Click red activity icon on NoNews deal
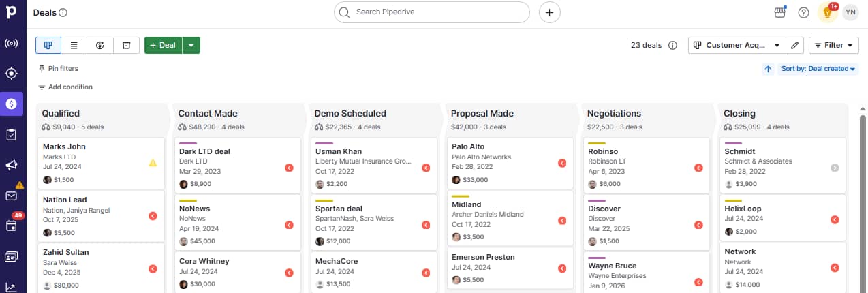868x293 pixels. click(x=289, y=225)
